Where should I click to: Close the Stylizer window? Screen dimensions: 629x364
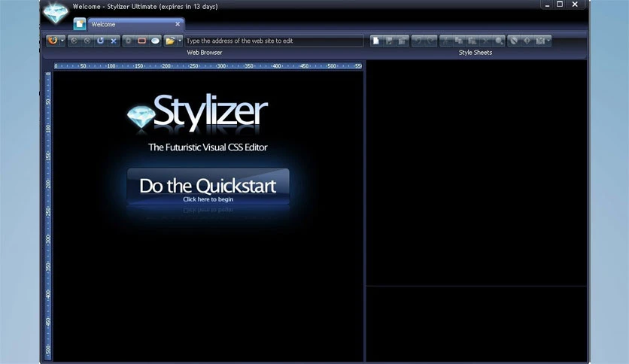click(575, 5)
